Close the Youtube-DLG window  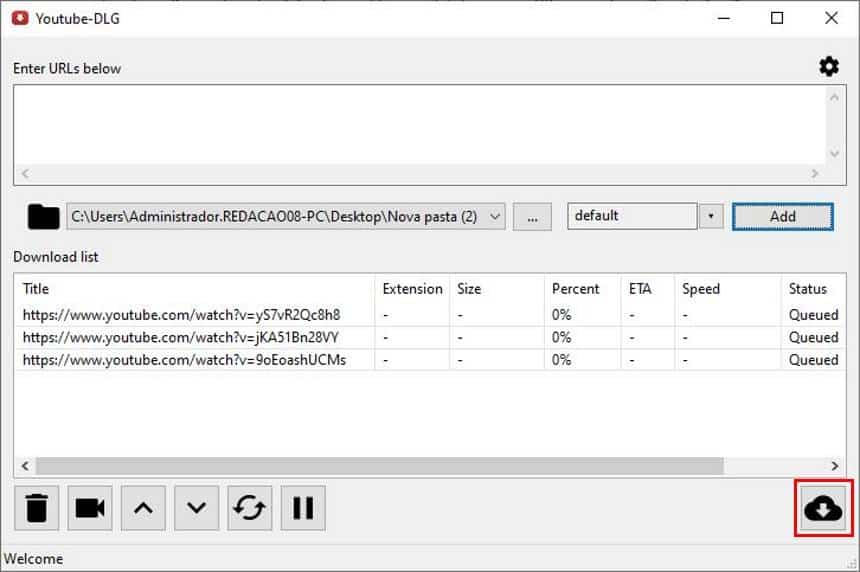831,18
